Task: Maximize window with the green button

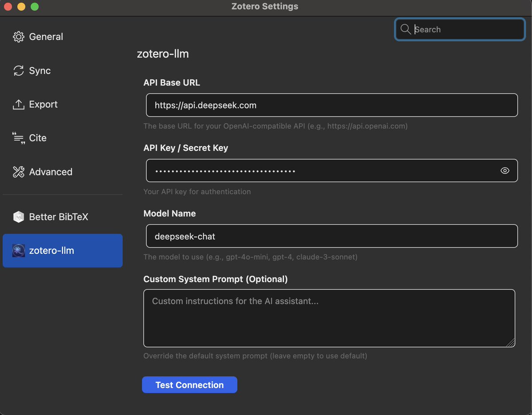Action: 35,7
